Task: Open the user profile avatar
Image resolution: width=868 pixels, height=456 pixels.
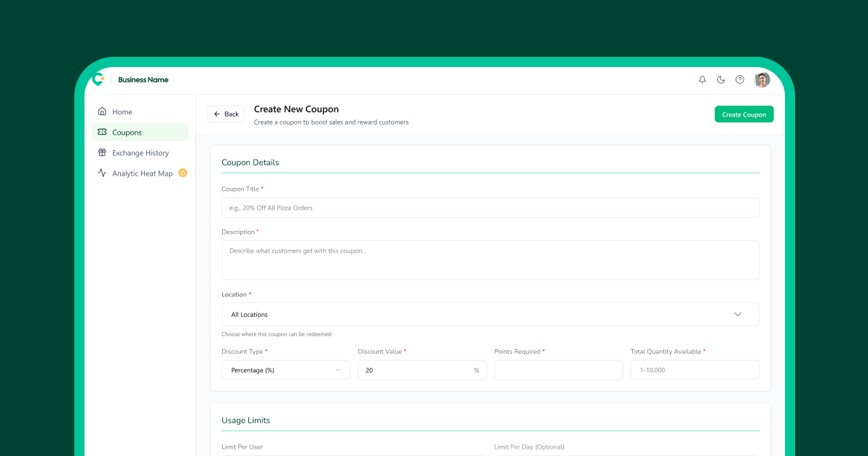Action: [762, 80]
